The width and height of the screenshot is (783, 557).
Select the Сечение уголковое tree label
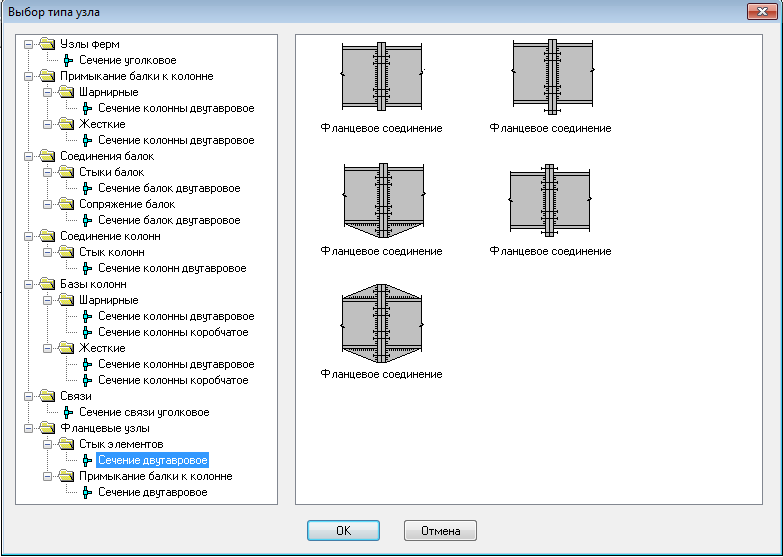tap(128, 60)
